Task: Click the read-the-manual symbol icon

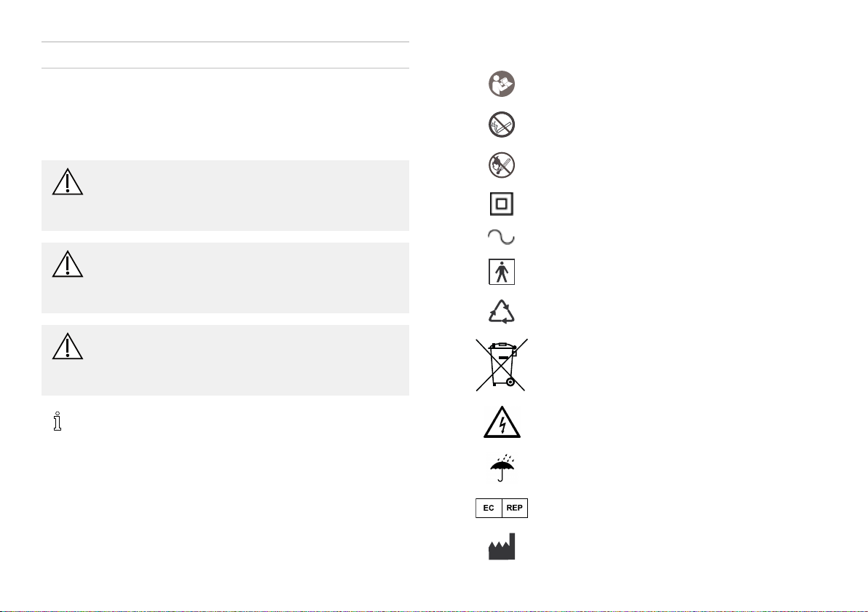Action: [502, 85]
